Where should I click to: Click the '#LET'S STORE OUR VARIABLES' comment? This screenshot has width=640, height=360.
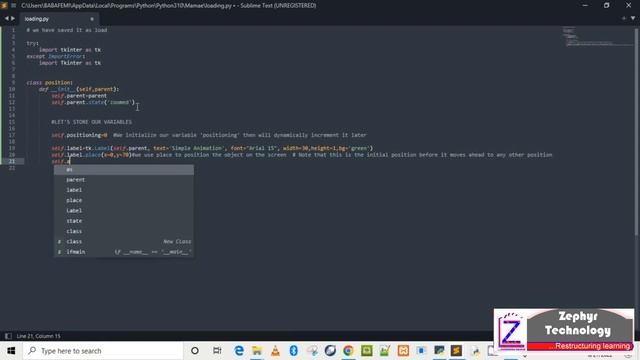(x=91, y=122)
